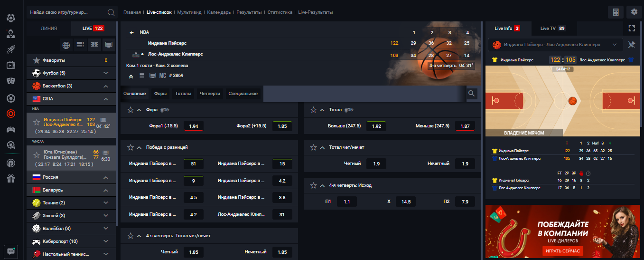Open the Статистика navigation link

click(280, 12)
